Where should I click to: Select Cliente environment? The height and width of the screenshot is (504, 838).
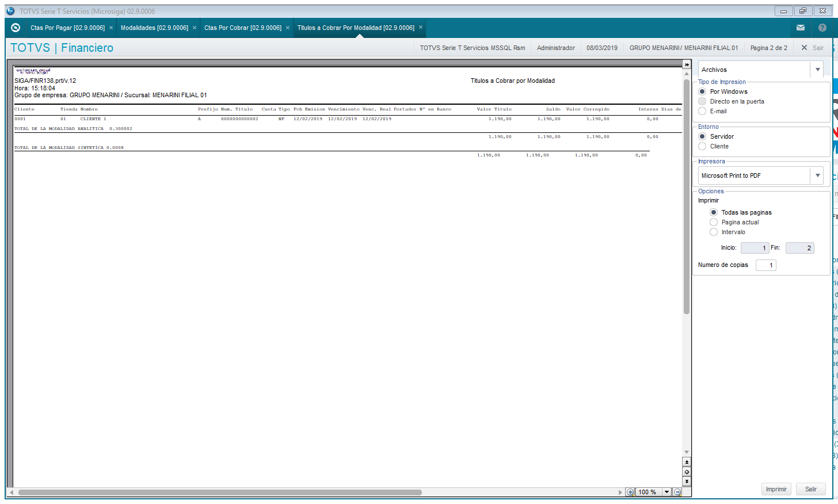click(x=702, y=146)
